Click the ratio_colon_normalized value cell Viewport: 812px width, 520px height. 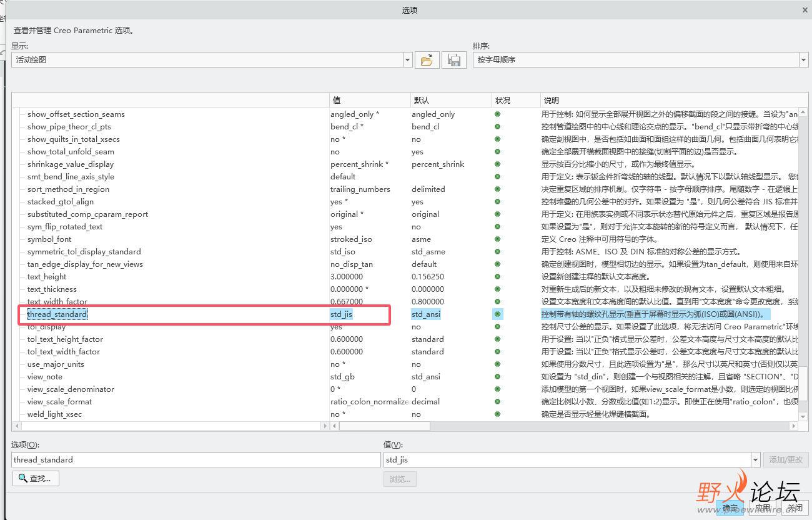(370, 402)
